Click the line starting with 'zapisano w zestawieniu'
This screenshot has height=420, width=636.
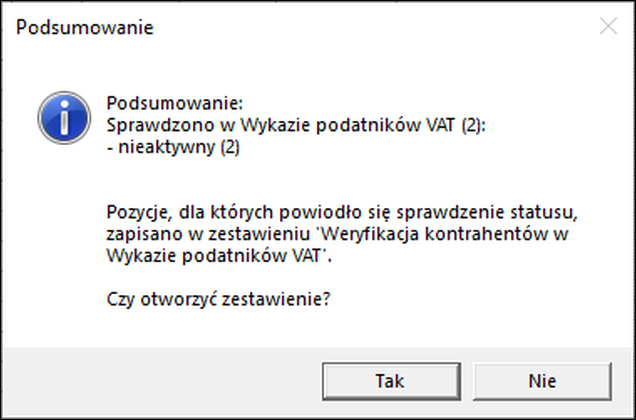[x=337, y=235]
